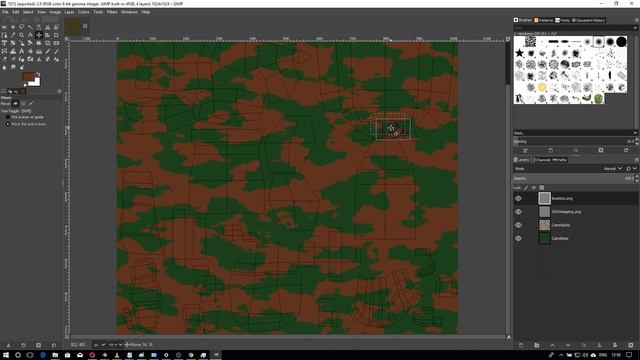Image resolution: width=640 pixels, height=360 pixels.
Task: Raise the layer with up arrow button
Action: click(552, 345)
